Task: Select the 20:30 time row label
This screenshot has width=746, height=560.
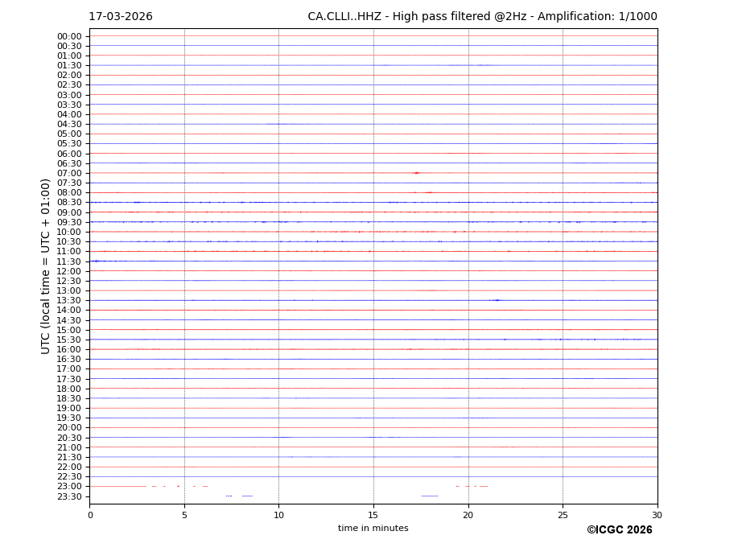Action: coord(69,438)
